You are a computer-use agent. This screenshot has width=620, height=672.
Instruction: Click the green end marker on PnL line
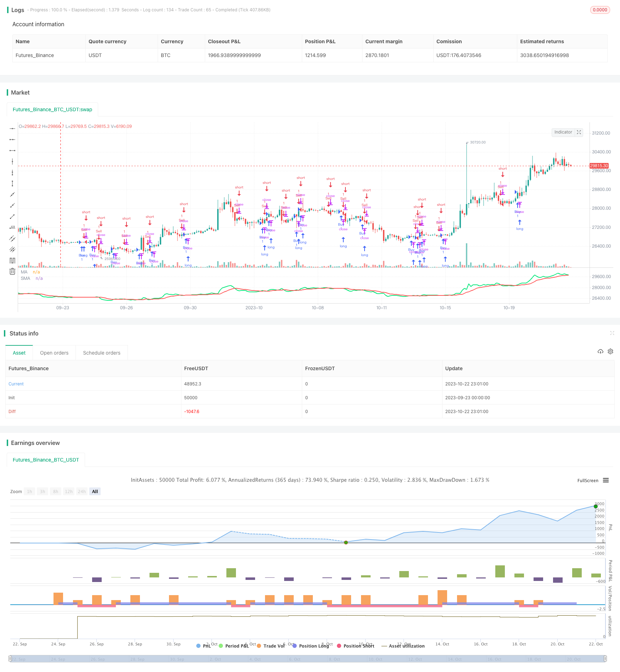(596, 506)
